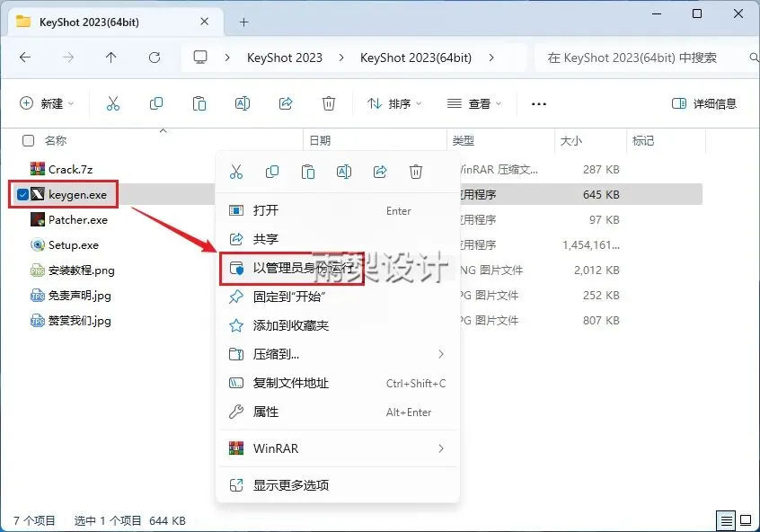Screen dimensions: 760x532
Task: Expand chevron after the monitor icon
Action: 227,58
